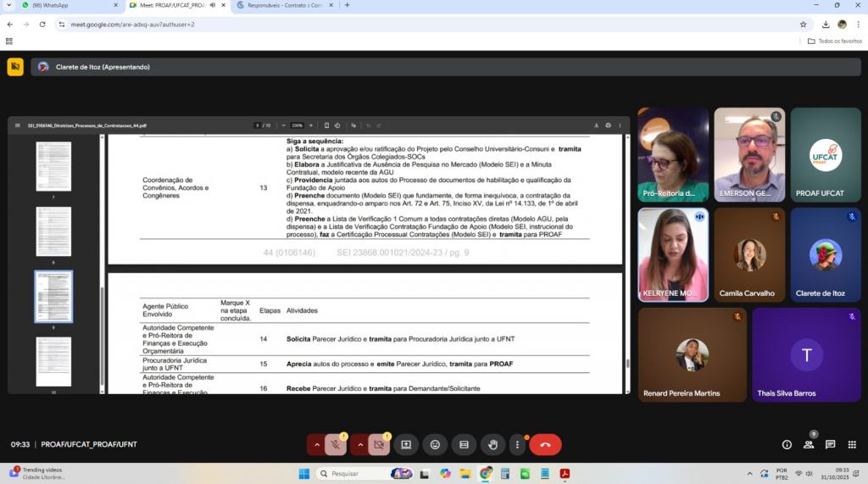868x484 pixels.
Task: Open the activities grid icon
Action: 851,444
